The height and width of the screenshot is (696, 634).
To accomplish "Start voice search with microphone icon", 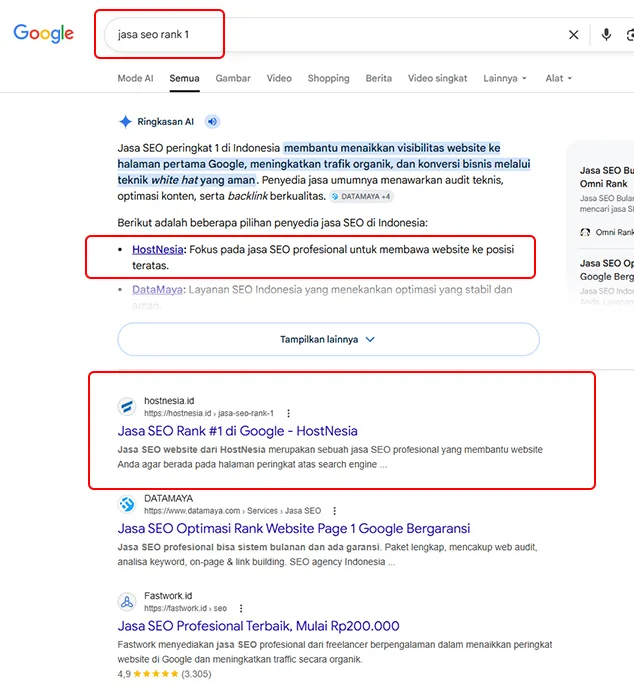I will click(x=606, y=35).
